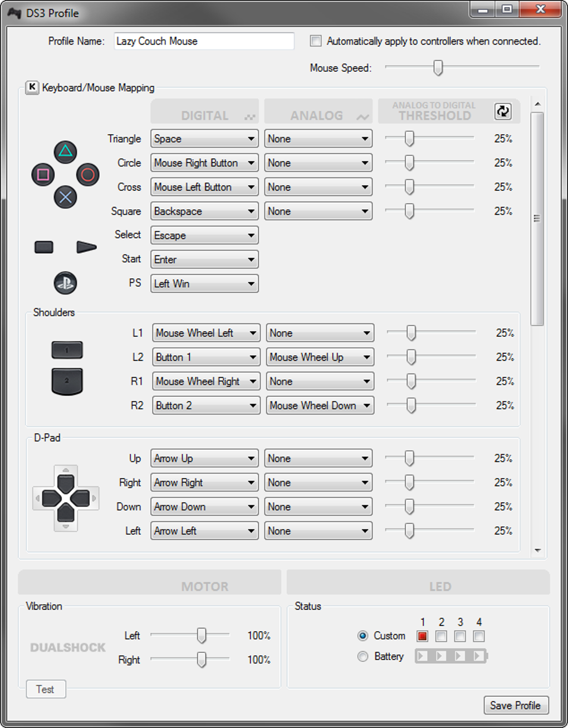Click the Test vibration button
This screenshot has height=728, width=568.
[46, 689]
